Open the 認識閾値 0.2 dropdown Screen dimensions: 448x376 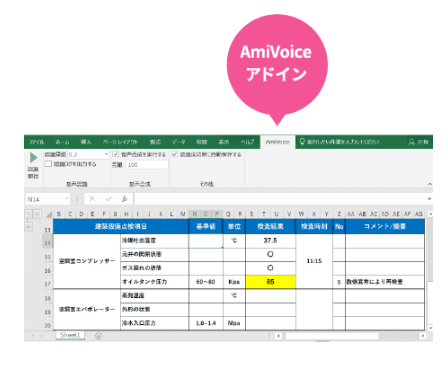click(x=106, y=154)
